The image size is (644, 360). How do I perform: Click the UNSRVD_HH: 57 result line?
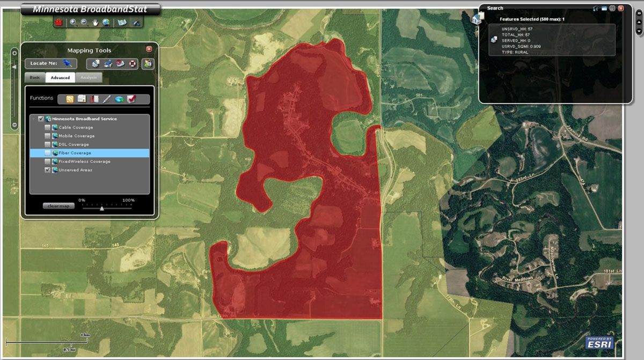pos(517,29)
